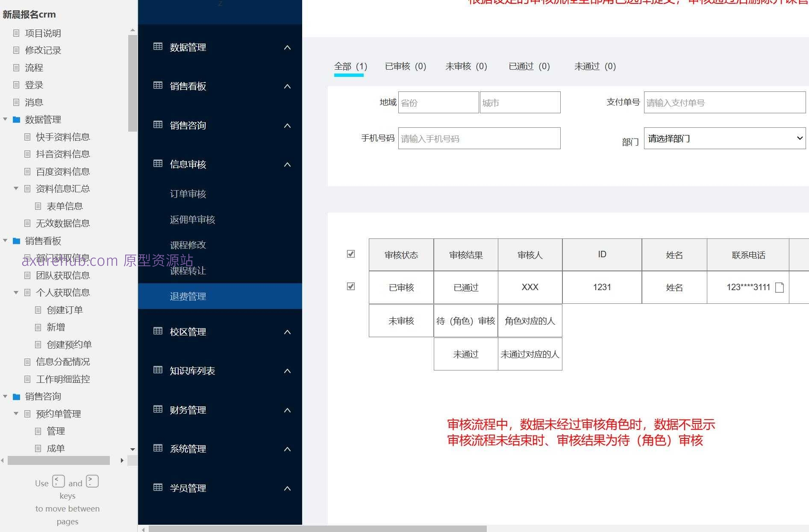This screenshot has height=532, width=809.
Task: Collapse the 销售看板 menu chevron
Action: tap(287, 86)
